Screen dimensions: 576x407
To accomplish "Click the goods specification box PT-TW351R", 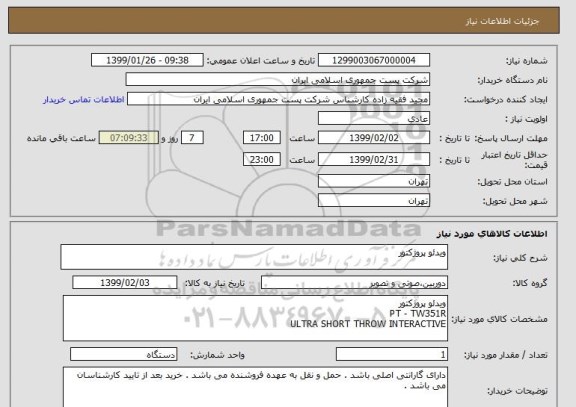I will [x=255, y=318].
